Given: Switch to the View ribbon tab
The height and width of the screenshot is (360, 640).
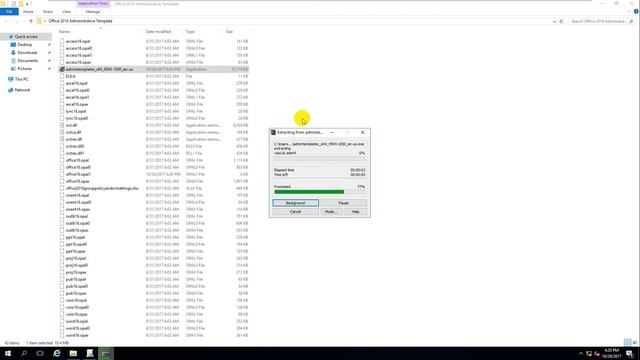Looking at the screenshot, I should [66, 12].
